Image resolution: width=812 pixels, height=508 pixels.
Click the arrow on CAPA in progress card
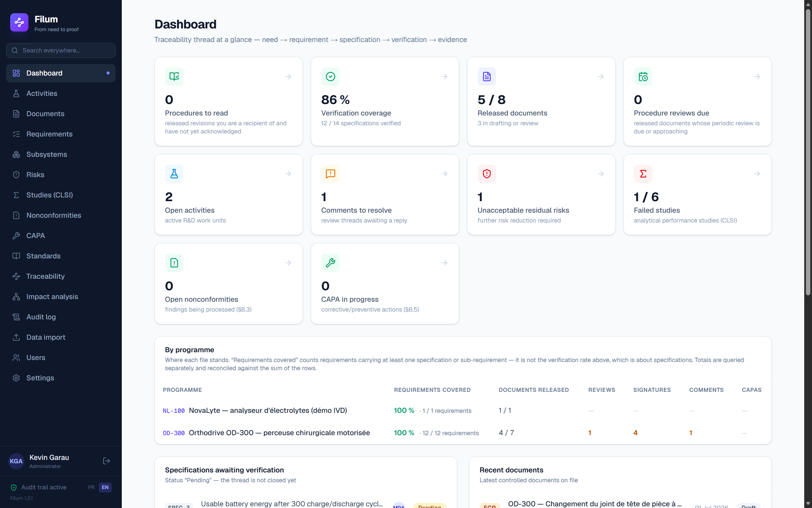click(445, 263)
